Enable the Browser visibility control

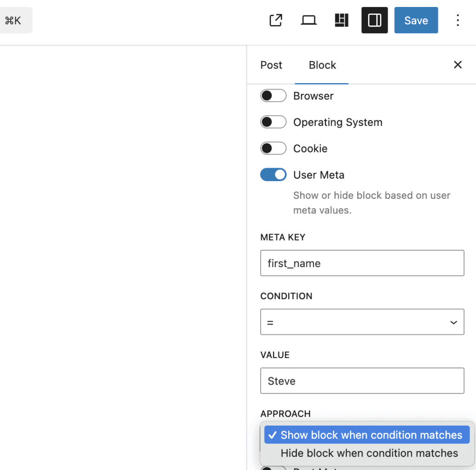pyautogui.click(x=273, y=96)
